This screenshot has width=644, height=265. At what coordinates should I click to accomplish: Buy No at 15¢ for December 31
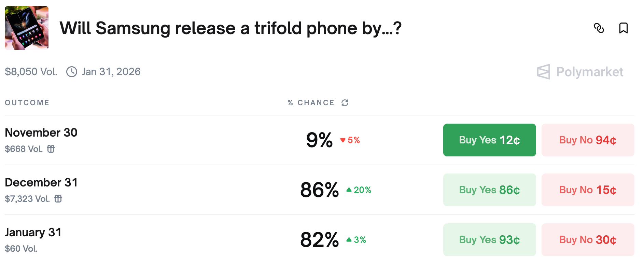coord(588,190)
